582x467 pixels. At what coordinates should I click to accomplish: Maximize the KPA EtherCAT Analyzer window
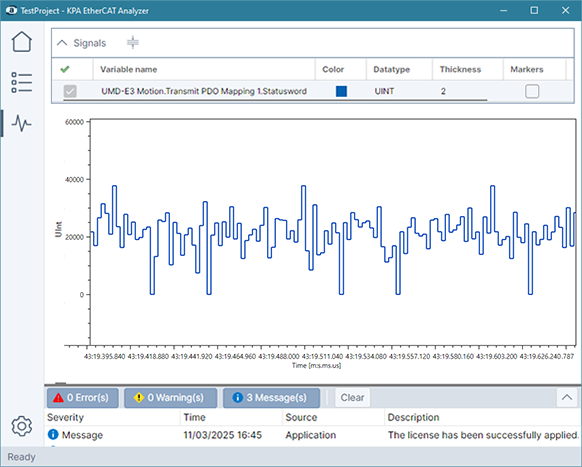[x=534, y=10]
